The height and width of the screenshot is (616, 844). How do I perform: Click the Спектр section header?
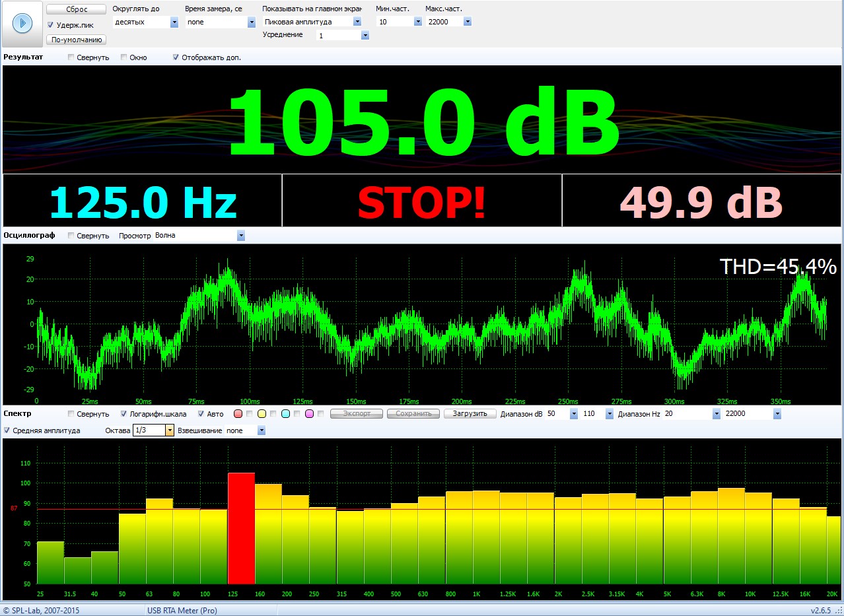point(18,413)
